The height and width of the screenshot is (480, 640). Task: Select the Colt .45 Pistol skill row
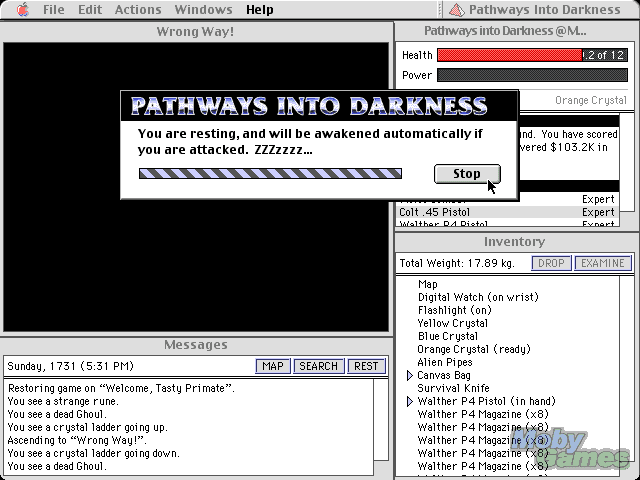tap(507, 212)
